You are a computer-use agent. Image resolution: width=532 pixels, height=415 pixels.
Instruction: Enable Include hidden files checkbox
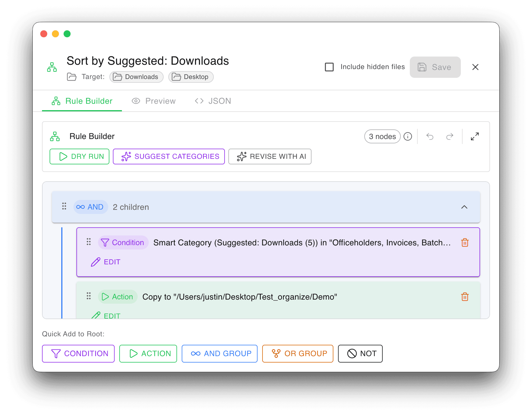(x=329, y=67)
